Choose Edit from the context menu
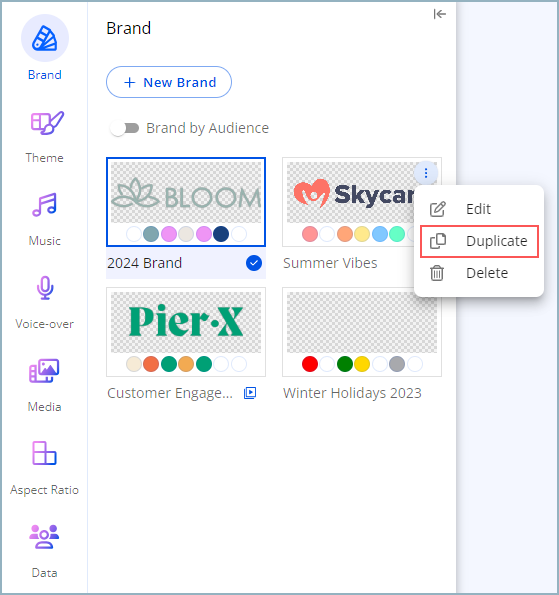 [479, 209]
